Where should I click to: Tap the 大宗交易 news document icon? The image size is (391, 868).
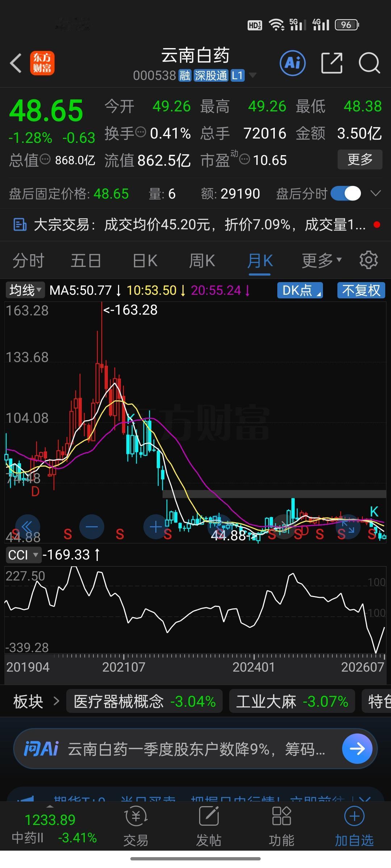(20, 225)
